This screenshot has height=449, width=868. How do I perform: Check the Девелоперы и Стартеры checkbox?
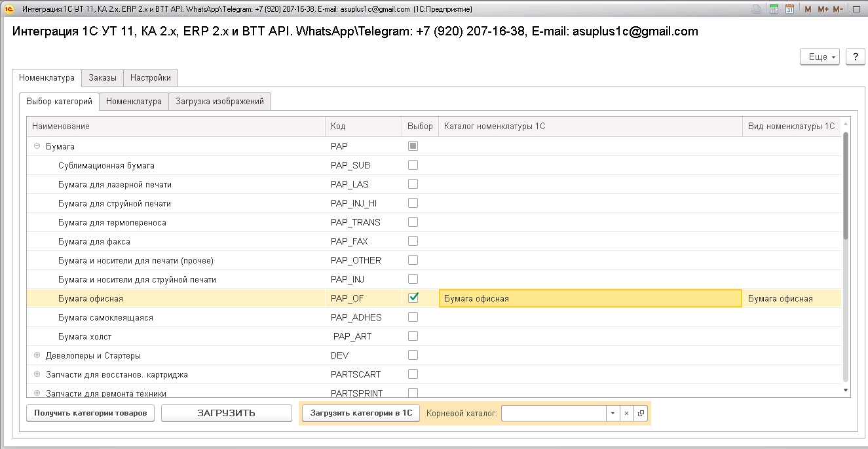[x=413, y=355]
